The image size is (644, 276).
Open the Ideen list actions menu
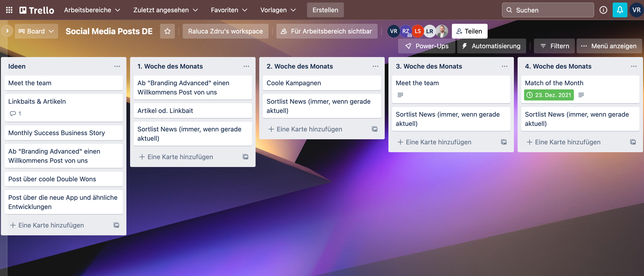[117, 66]
